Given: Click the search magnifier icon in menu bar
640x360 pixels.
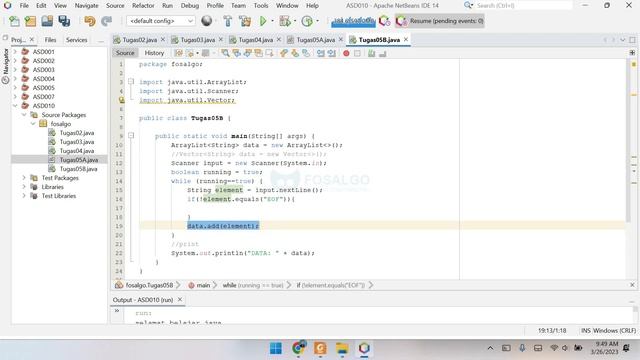Looking at the screenshot, I should tap(468, 5).
